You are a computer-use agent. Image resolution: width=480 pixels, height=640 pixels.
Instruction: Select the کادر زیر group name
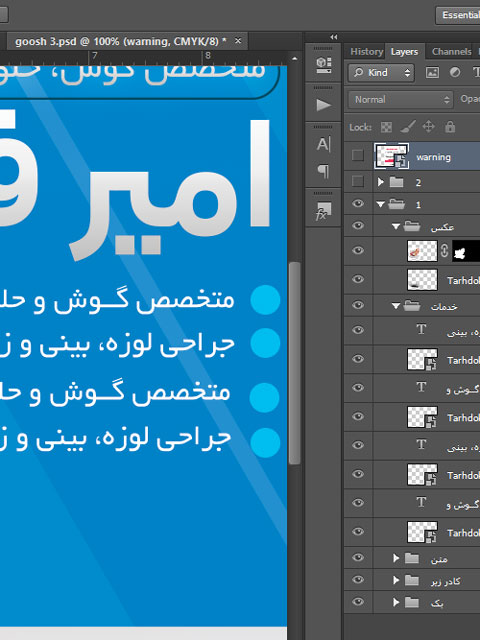tap(445, 581)
